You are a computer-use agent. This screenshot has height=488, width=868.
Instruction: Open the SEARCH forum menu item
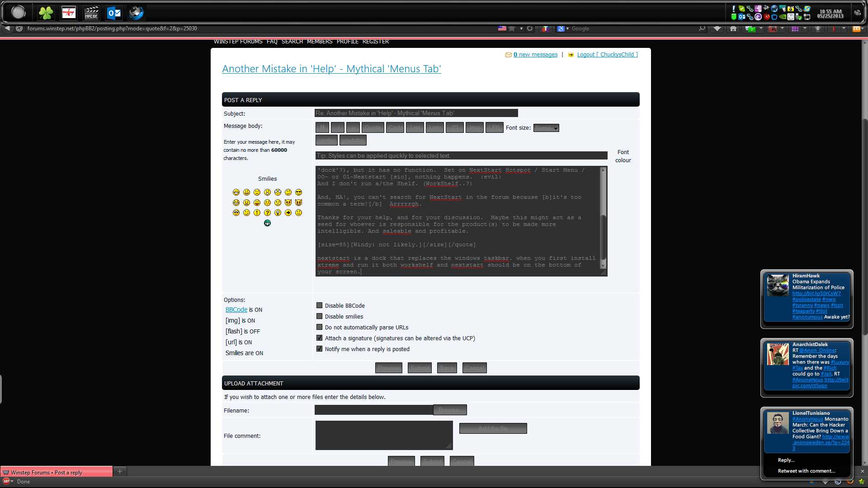pos(292,42)
